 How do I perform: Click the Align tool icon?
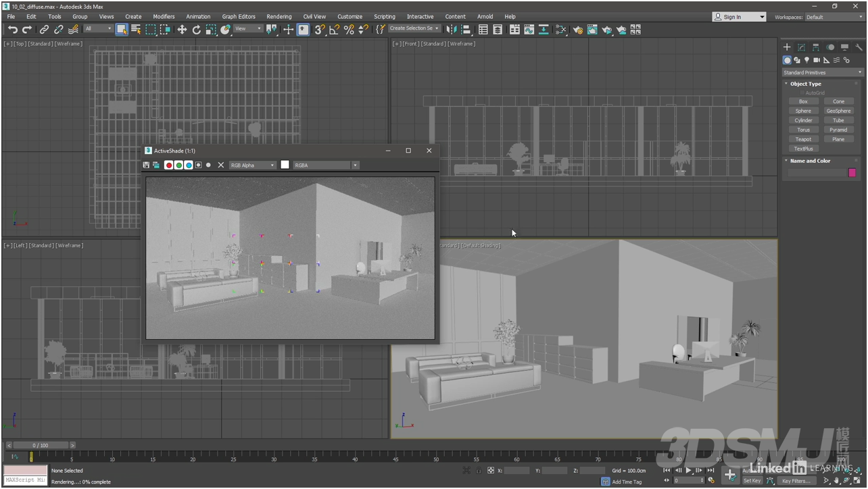pyautogui.click(x=466, y=30)
